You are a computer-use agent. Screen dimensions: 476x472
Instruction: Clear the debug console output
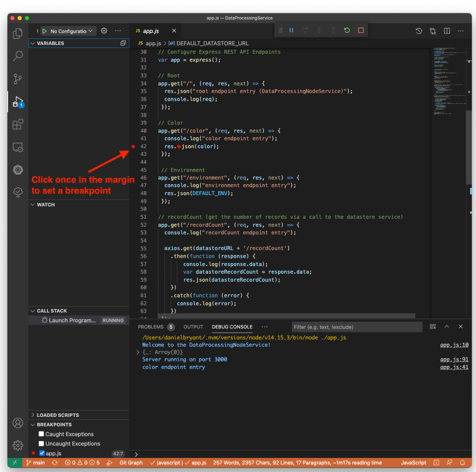(x=433, y=327)
